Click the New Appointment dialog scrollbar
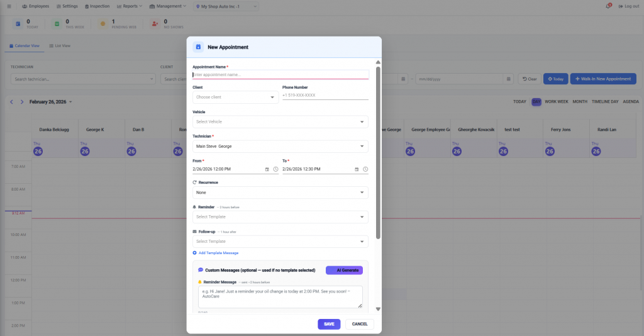644x336 pixels. coord(378,151)
